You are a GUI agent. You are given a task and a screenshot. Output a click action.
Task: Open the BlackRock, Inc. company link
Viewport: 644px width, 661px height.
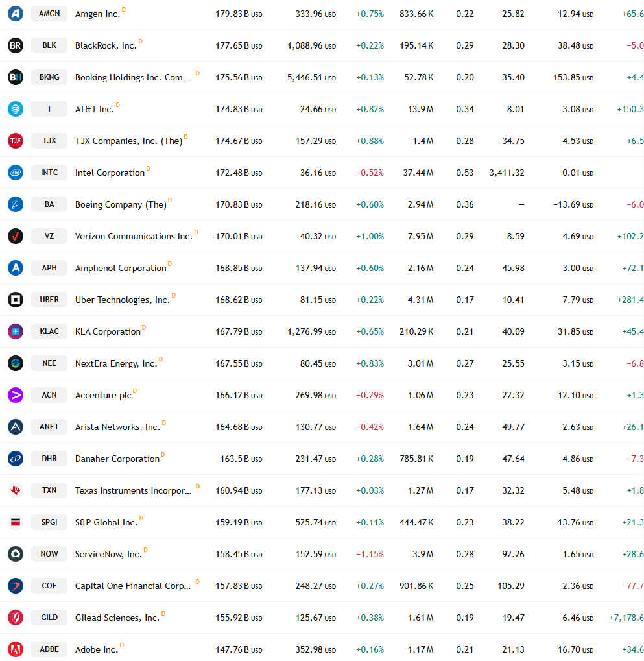pyautogui.click(x=106, y=45)
